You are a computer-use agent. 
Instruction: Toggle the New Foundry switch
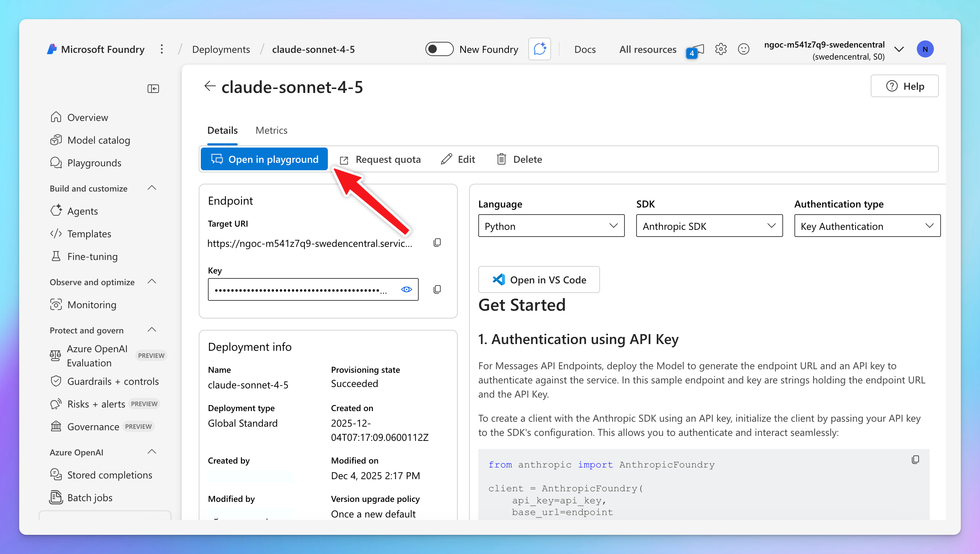coord(439,49)
